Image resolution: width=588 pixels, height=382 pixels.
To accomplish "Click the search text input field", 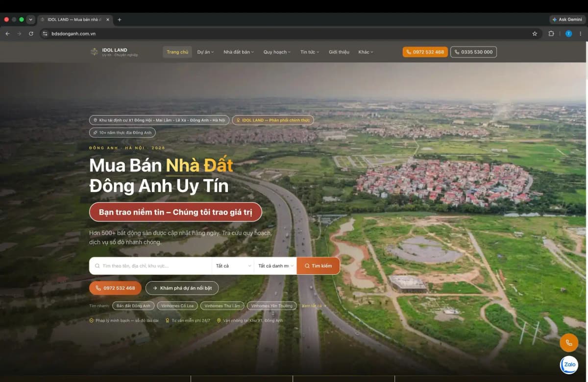I will pos(150,266).
